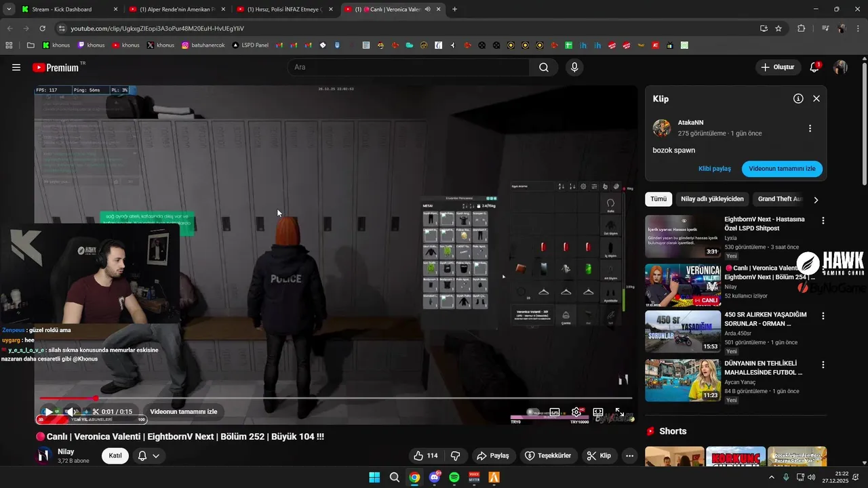Focus the Ara search field
This screenshot has height=488, width=868.
(408, 67)
